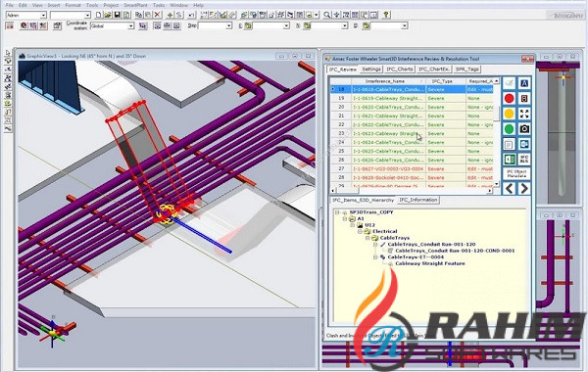Open the IFC_ChartEx. tab
Viewport: 588px width, 372px height.
click(434, 70)
